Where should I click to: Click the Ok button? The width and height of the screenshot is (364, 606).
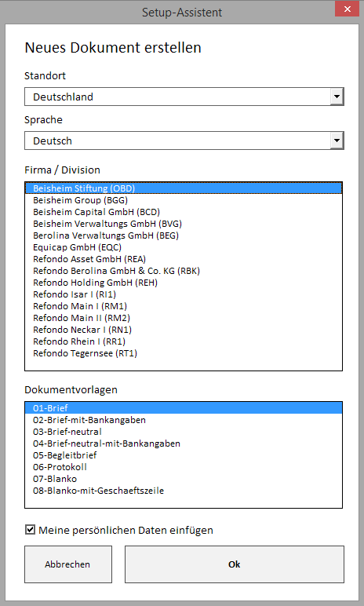coord(234,564)
